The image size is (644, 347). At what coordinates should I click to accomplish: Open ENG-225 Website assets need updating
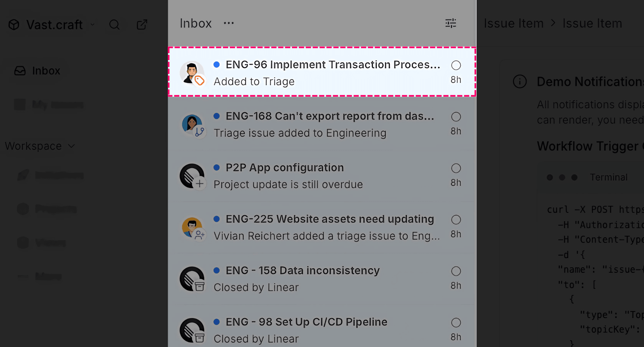[x=322, y=228]
